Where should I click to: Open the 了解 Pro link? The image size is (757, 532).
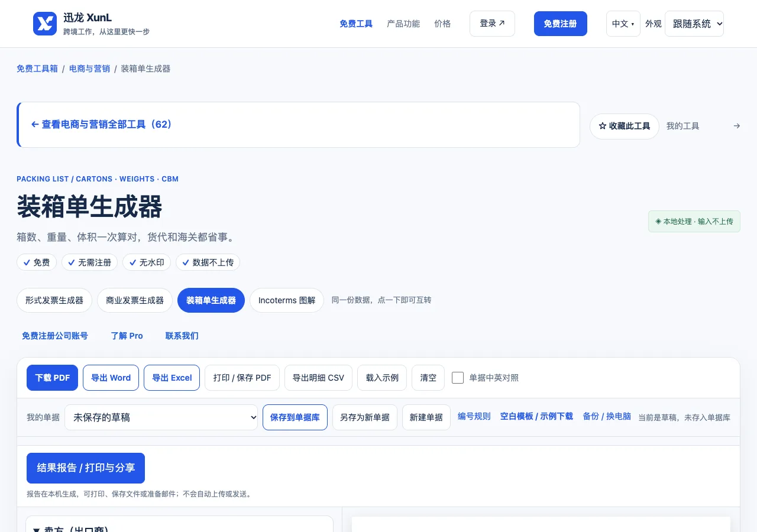click(x=127, y=336)
